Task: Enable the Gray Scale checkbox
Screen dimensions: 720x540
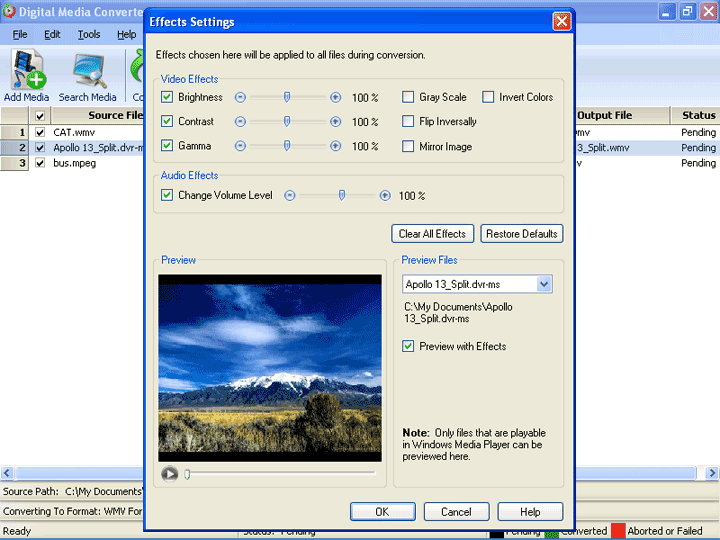Action: click(x=408, y=98)
